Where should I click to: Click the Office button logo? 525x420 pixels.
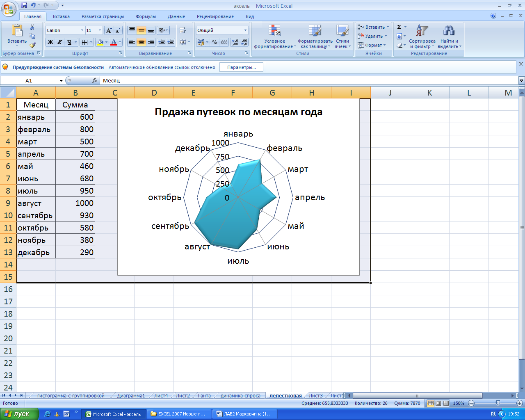(9, 9)
